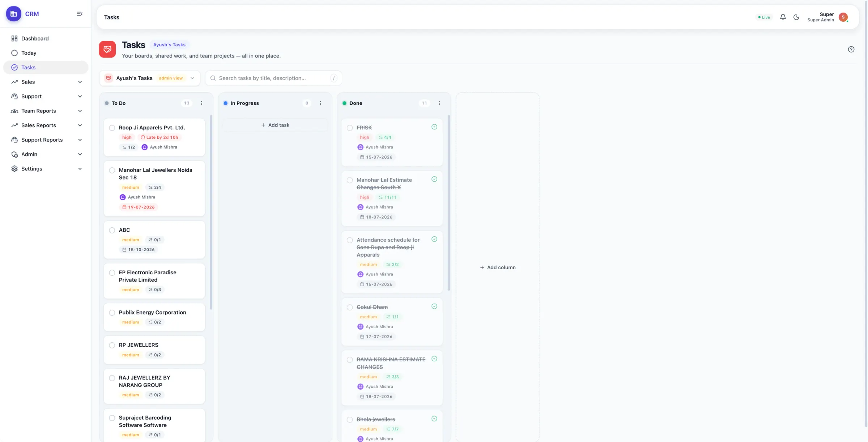Click green check on Bhola jewellers card
This screenshot has width=868, height=442.
pyautogui.click(x=434, y=419)
